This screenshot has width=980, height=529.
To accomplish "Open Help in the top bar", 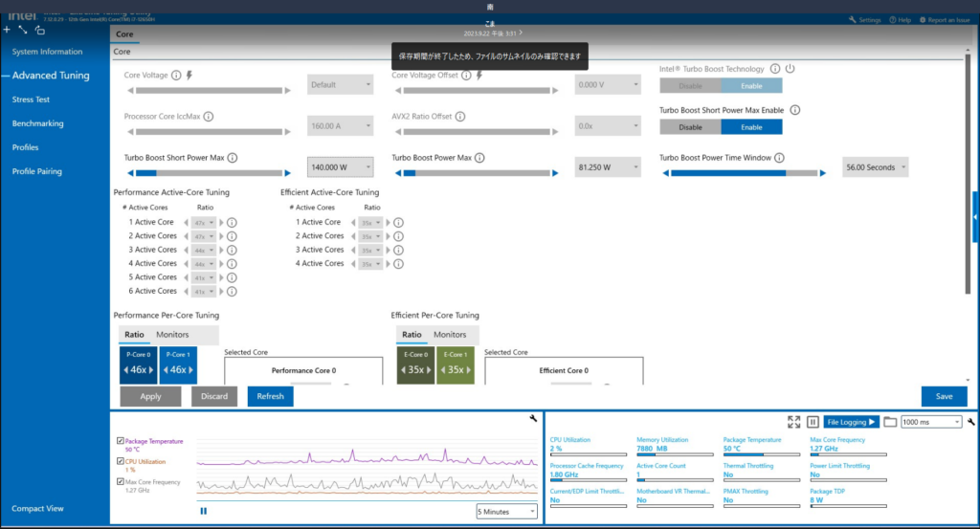I will pyautogui.click(x=900, y=20).
